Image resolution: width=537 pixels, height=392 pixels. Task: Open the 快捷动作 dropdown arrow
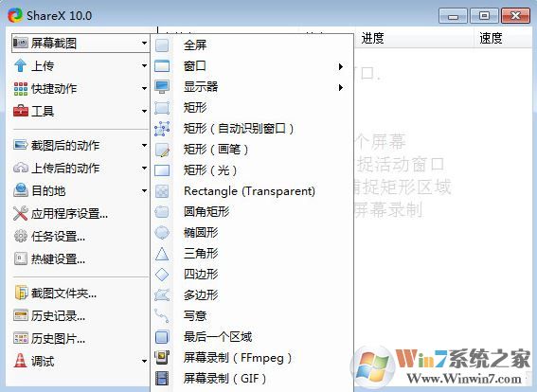(144, 89)
